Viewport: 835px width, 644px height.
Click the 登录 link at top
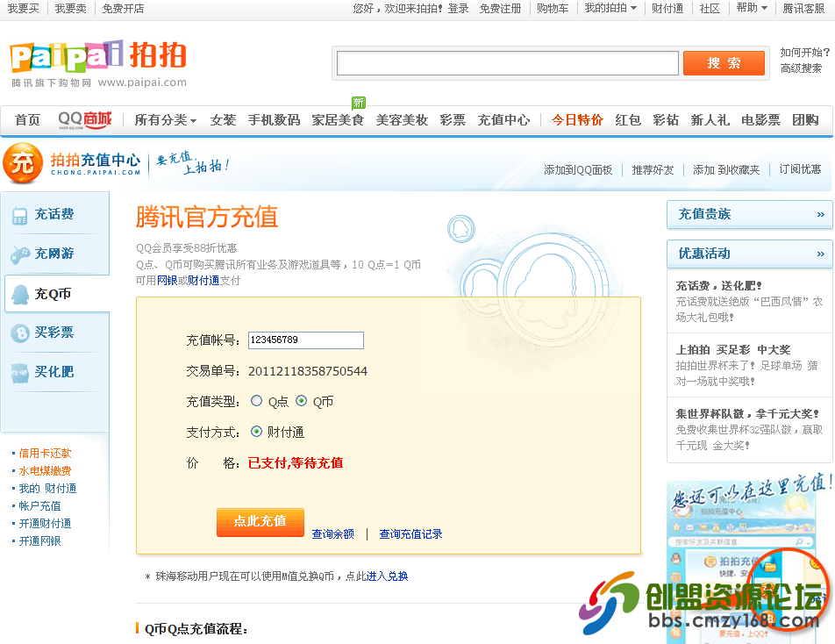pyautogui.click(x=458, y=9)
